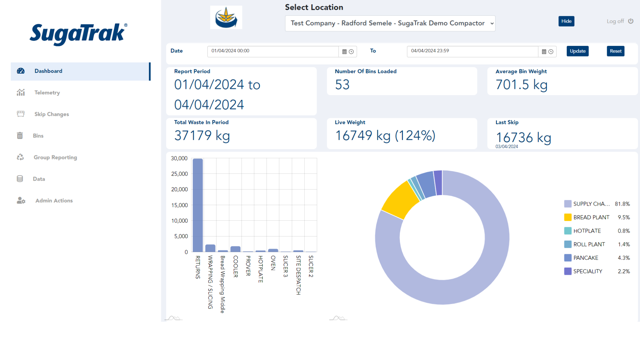Click the Admin Actions user icon
The height and width of the screenshot is (360, 640).
pos(21,200)
